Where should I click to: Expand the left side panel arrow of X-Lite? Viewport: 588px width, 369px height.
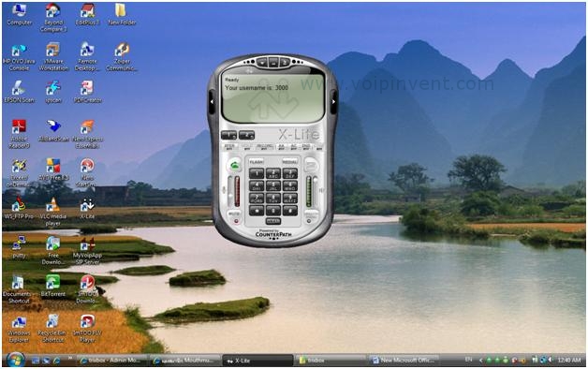pyautogui.click(x=212, y=102)
